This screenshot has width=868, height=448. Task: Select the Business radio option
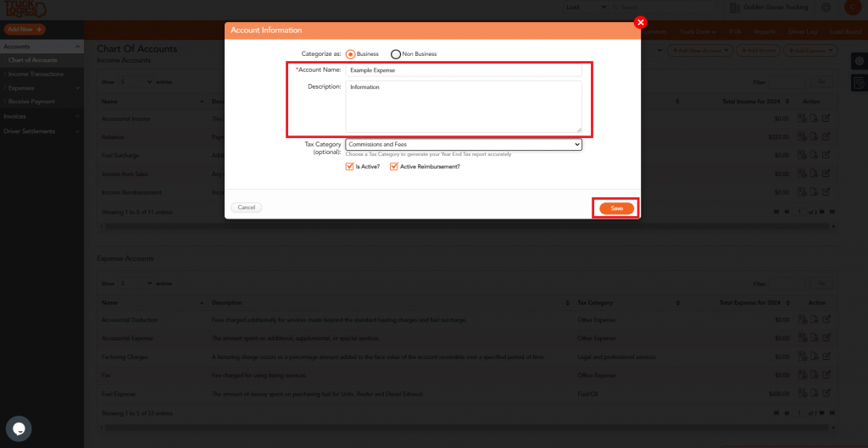coord(350,54)
